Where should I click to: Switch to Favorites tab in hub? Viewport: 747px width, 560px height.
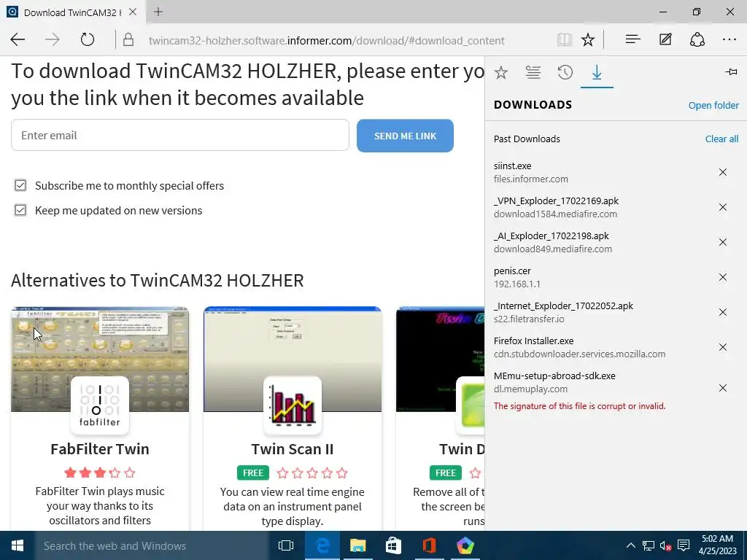(500, 73)
